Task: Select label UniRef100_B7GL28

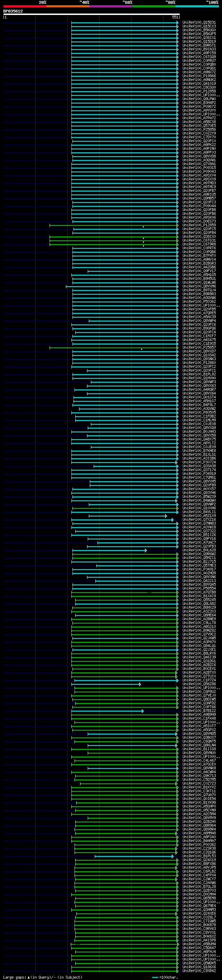Action: (x=199, y=886)
